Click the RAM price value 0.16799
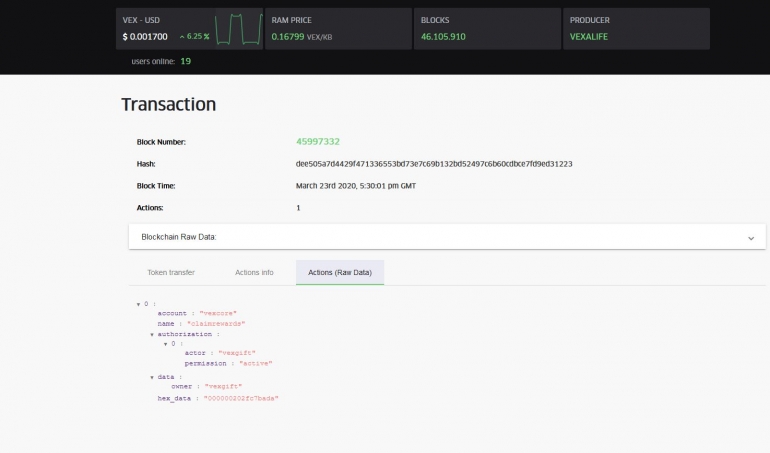Screen dimensions: 770x453 [x=287, y=37]
